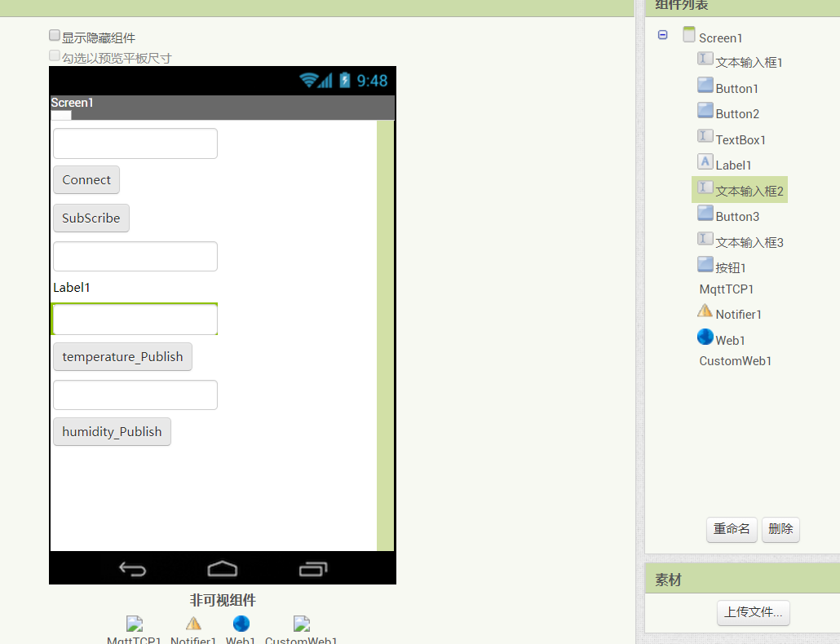Image resolution: width=840 pixels, height=644 pixels.
Task: Select MqttTCP1 in the component tree
Action: (726, 289)
